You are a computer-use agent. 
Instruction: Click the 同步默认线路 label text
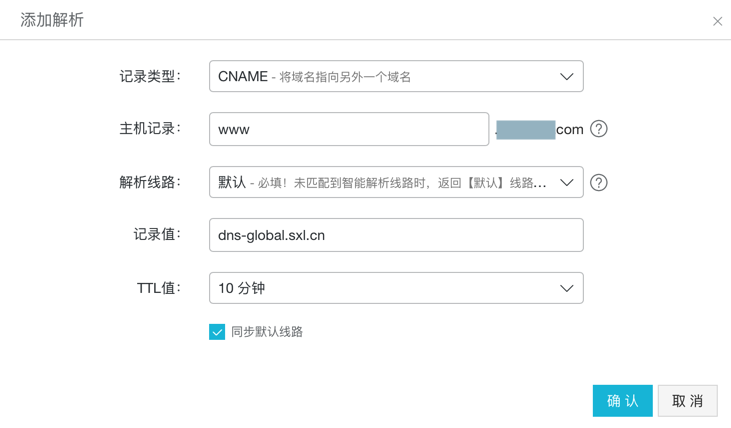coord(267,332)
